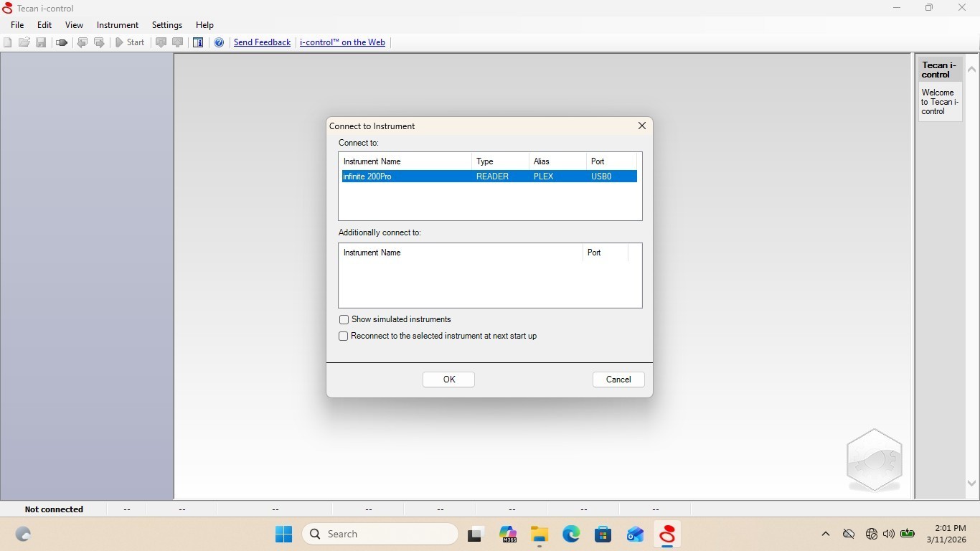Click the Start measurement toolbar button

(x=130, y=42)
